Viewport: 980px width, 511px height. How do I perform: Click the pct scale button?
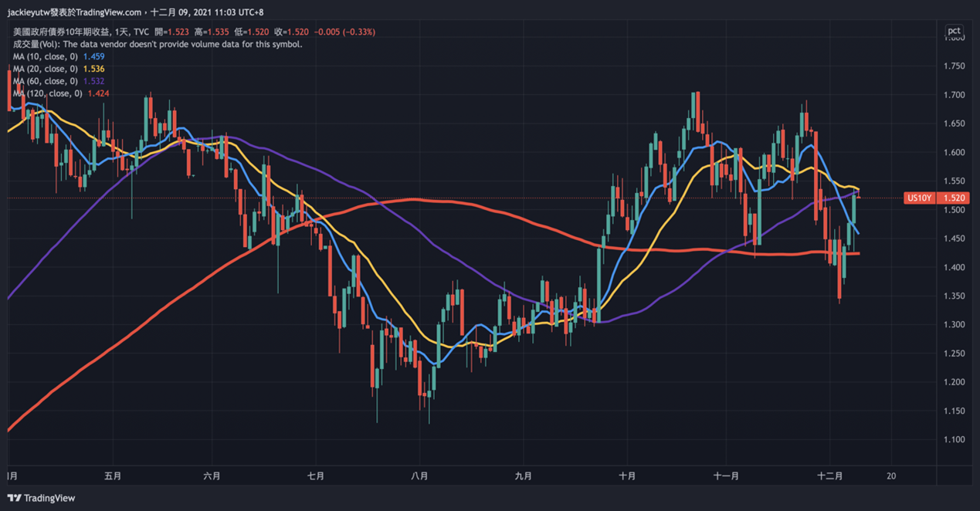(955, 31)
